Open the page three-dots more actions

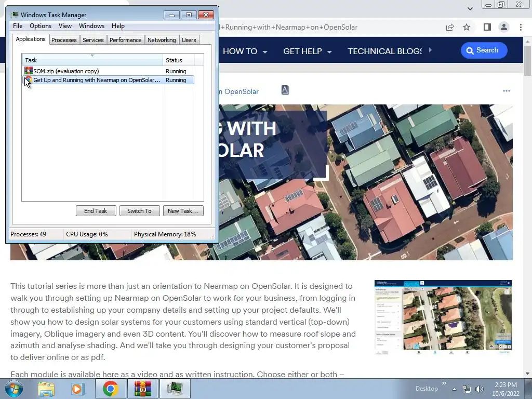click(507, 91)
